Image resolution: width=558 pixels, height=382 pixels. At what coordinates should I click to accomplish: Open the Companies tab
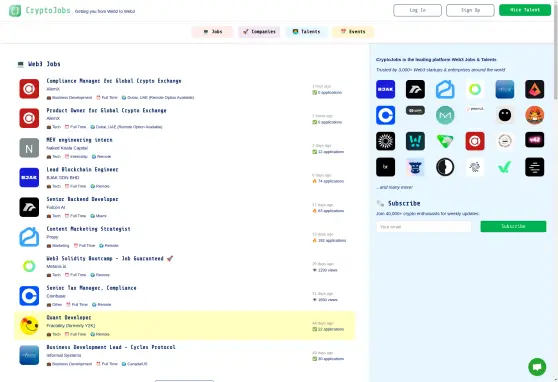[259, 32]
